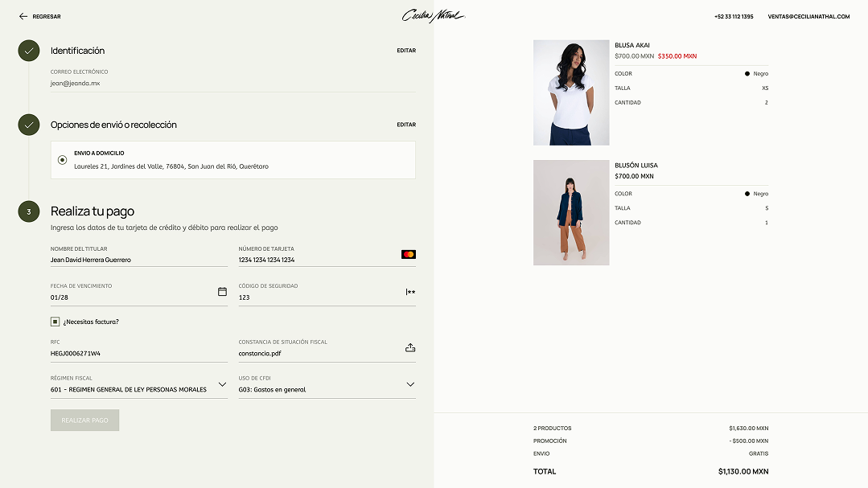This screenshot has width=868, height=488.
Task: Click the Blusón Luisa product thumbnail
Action: pos(571,212)
